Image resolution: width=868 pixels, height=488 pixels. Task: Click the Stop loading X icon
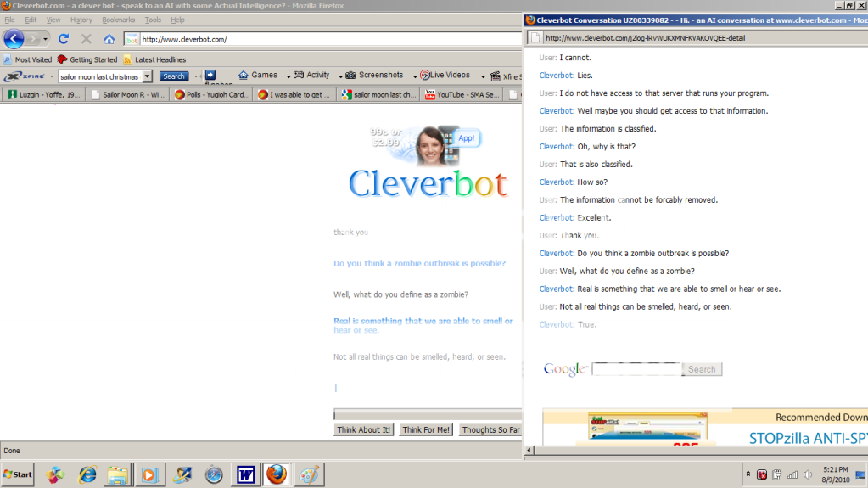point(87,39)
